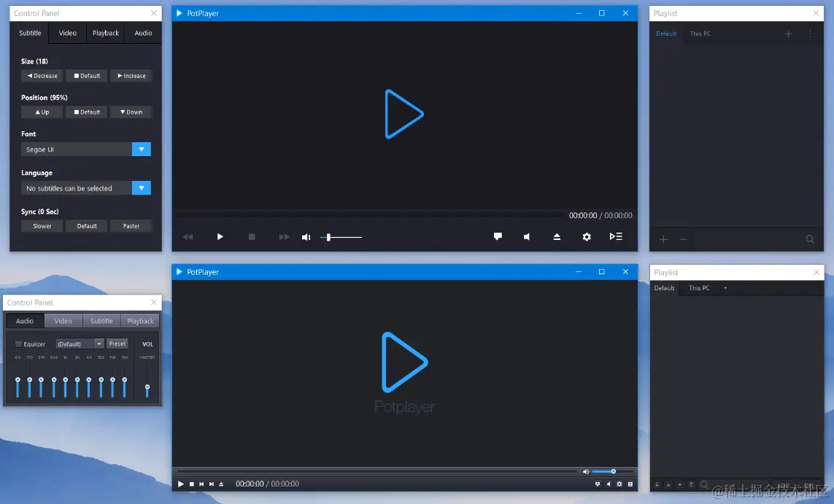Image resolution: width=834 pixels, height=504 pixels.
Task: Click the audio speaker icon next to eject in top player
Action: coord(527,236)
